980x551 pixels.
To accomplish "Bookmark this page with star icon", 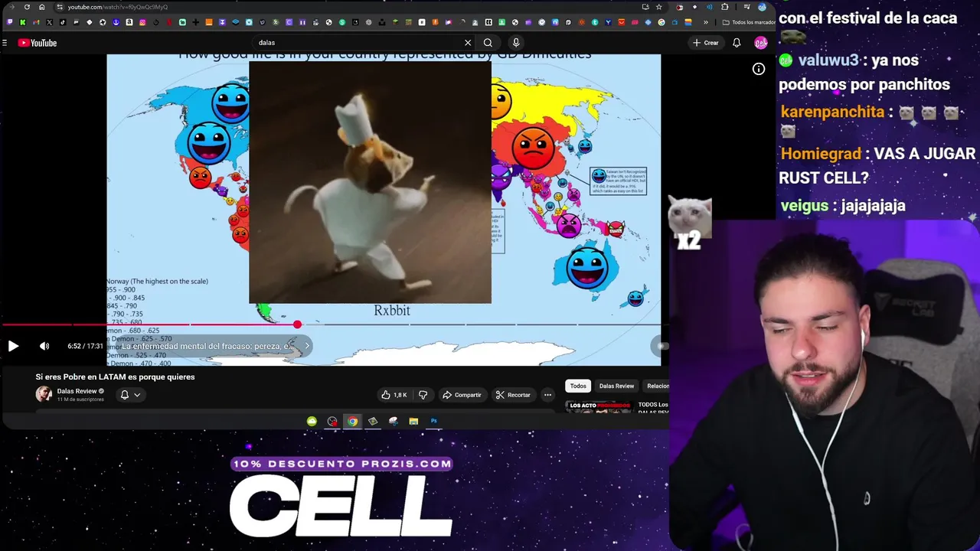I will (658, 7).
